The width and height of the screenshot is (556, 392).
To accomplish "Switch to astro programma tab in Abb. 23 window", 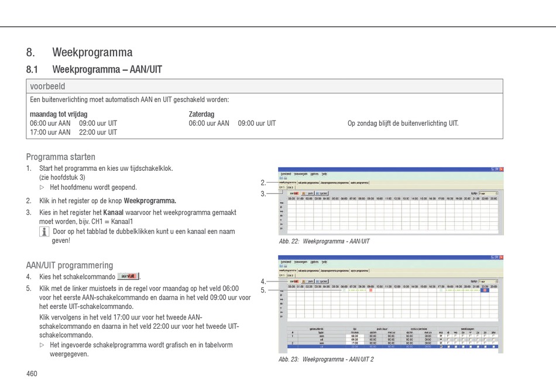I will pyautogui.click(x=359, y=271).
